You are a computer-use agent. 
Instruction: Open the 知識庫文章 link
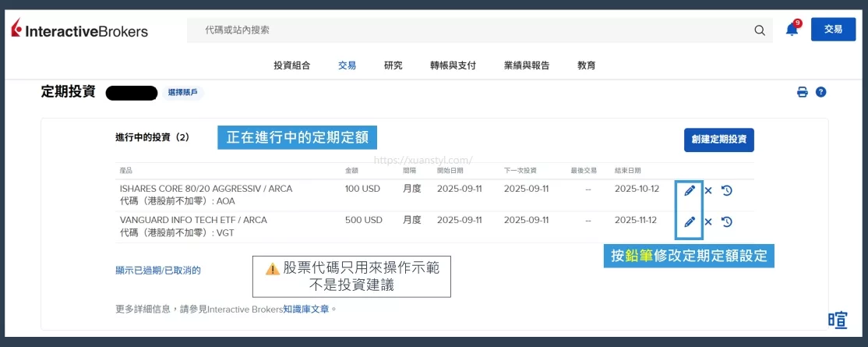tap(307, 309)
